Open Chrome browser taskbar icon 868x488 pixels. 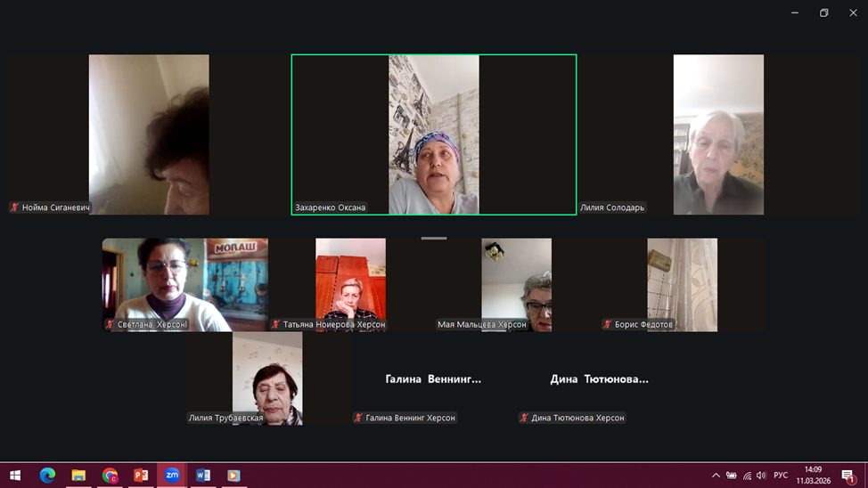[x=110, y=476]
